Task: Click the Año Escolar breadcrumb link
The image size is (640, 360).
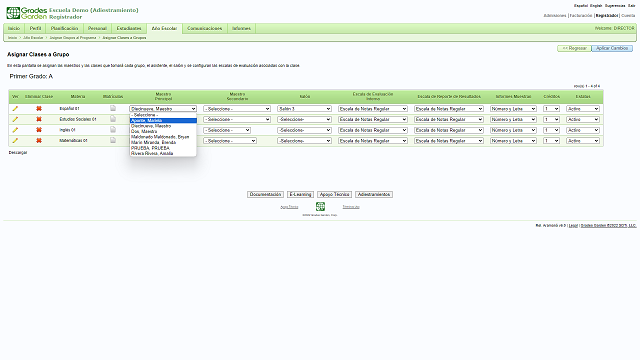Action: tap(33, 38)
